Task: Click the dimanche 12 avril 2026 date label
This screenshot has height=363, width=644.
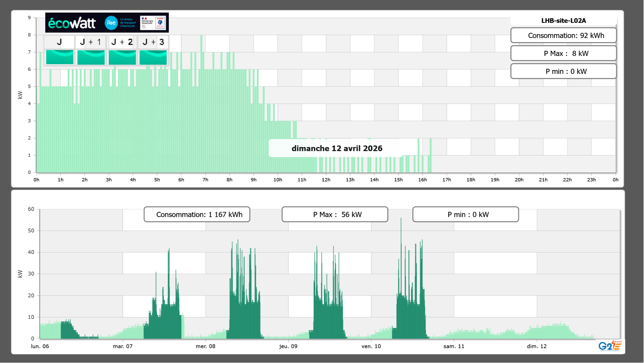Action: click(337, 148)
